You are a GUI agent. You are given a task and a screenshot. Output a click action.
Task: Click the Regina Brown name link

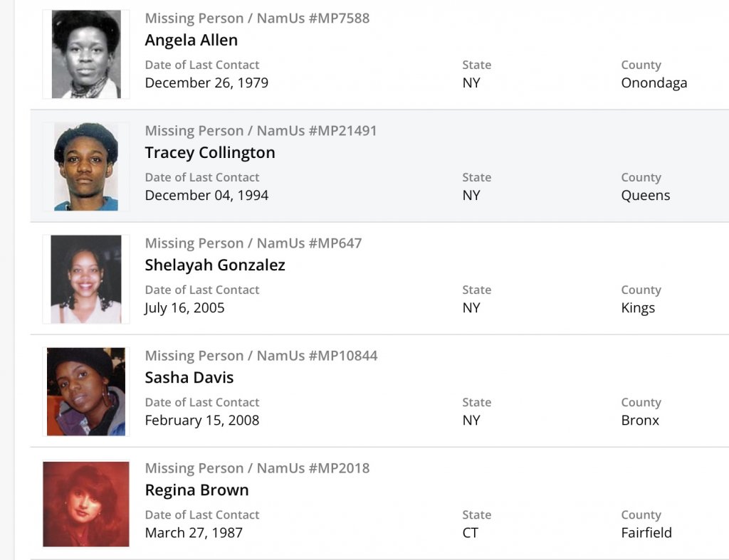pos(196,490)
